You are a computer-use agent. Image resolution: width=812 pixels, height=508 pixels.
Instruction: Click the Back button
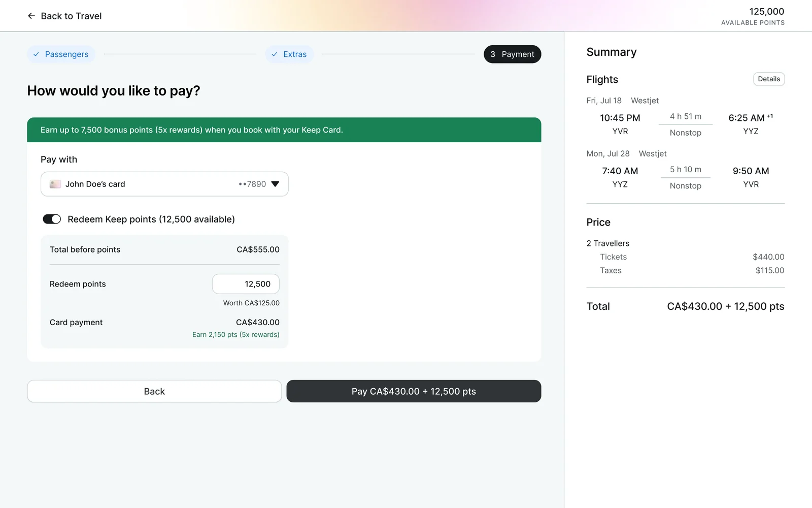(154, 391)
